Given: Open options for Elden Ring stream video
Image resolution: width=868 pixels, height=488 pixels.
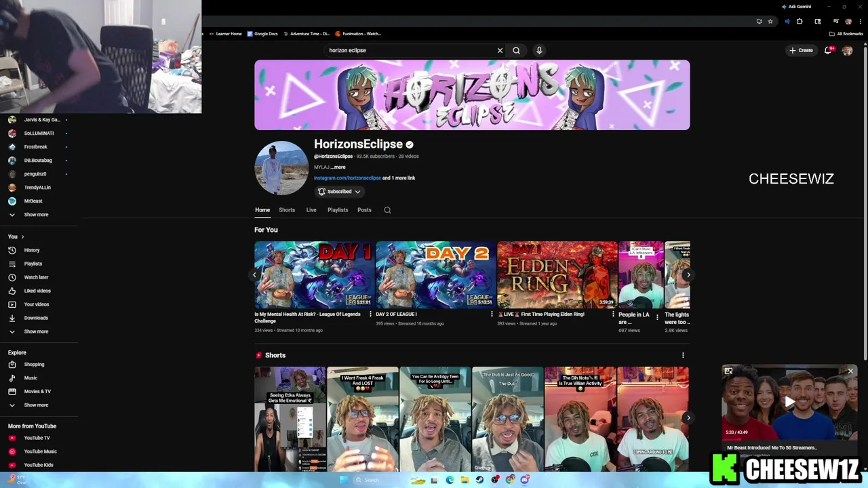Looking at the screenshot, I should click(x=613, y=314).
